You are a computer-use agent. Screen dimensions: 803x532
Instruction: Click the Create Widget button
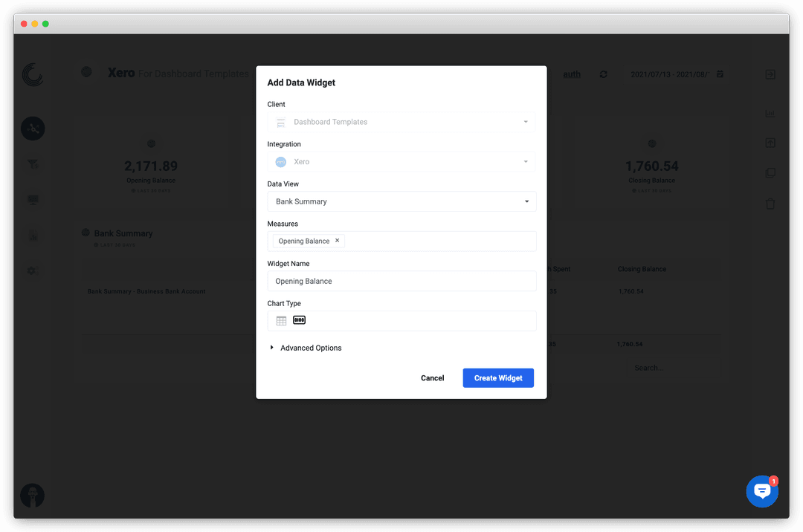(x=498, y=378)
